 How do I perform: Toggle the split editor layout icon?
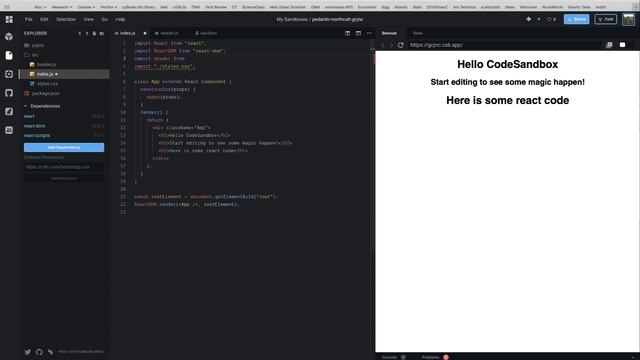tap(347, 33)
